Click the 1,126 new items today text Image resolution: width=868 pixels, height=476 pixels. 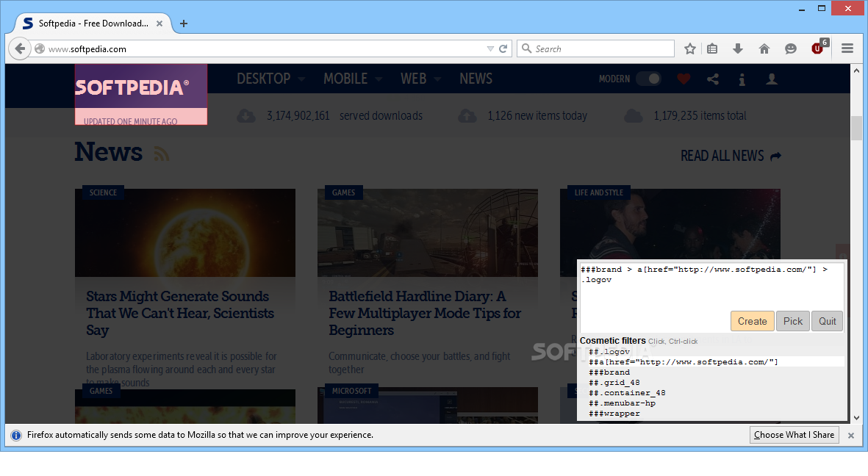click(x=537, y=115)
